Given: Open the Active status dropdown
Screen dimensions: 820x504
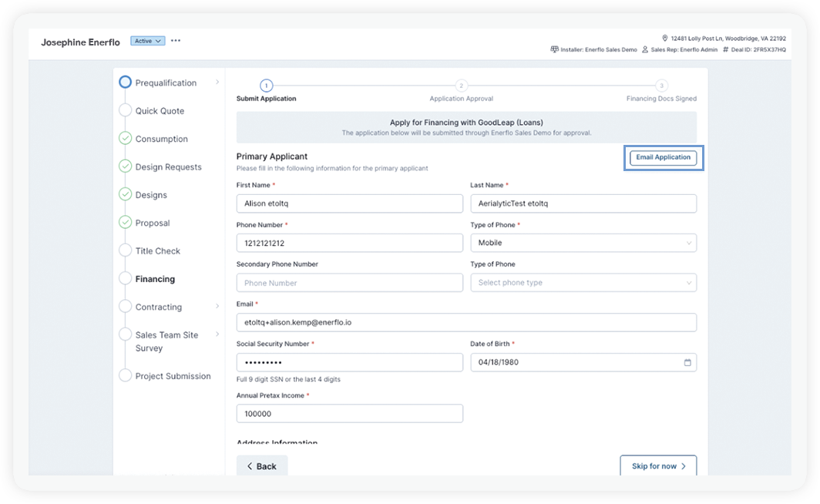Looking at the screenshot, I should [147, 41].
